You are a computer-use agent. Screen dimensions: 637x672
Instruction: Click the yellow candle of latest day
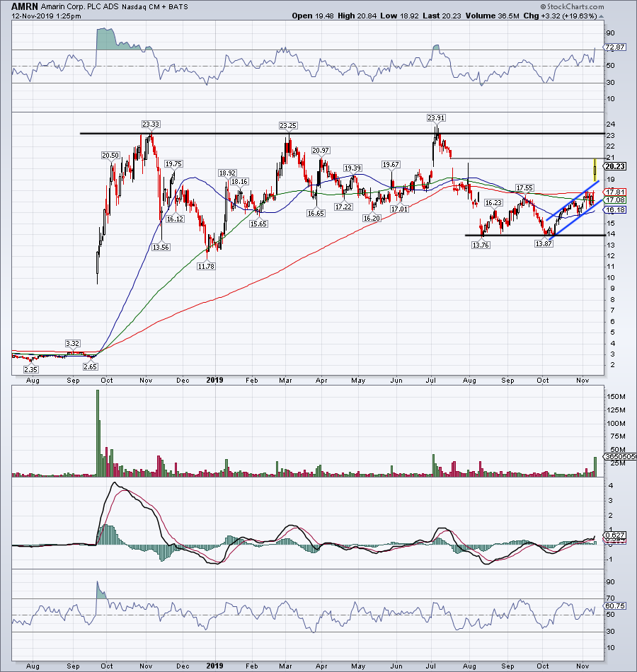pyautogui.click(x=595, y=170)
